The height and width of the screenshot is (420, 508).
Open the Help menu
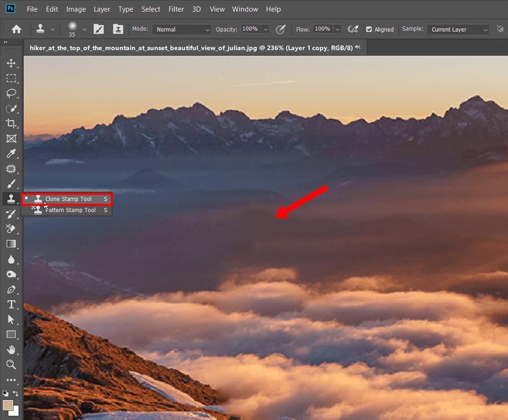273,9
